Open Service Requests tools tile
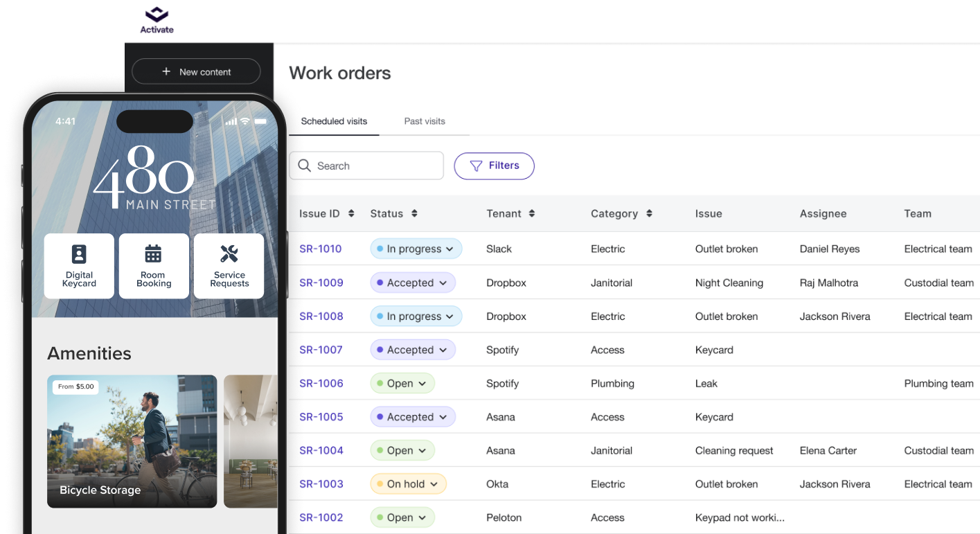The width and height of the screenshot is (980, 534). (x=229, y=266)
